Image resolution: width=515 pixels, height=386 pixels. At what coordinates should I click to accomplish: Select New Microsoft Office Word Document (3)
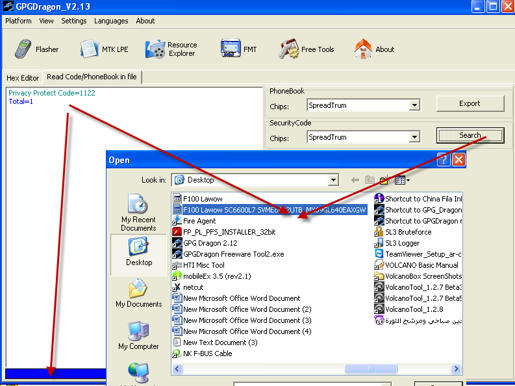pyautogui.click(x=242, y=320)
